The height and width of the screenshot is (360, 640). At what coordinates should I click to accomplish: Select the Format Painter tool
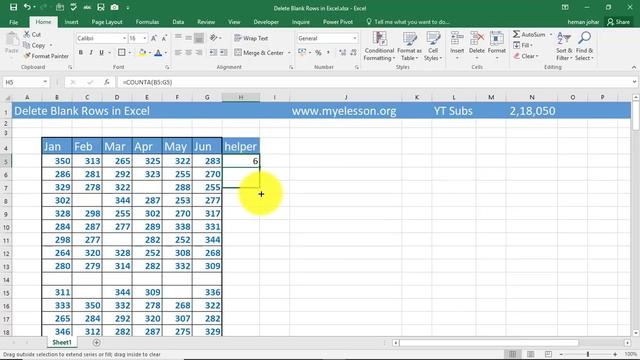46,56
